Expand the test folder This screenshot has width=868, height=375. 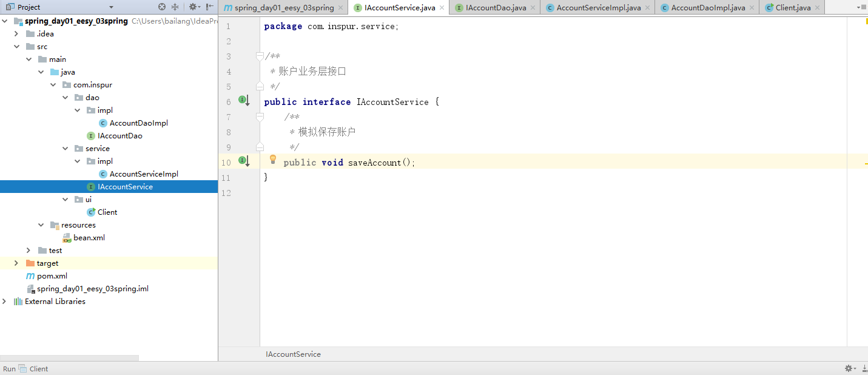tap(28, 250)
